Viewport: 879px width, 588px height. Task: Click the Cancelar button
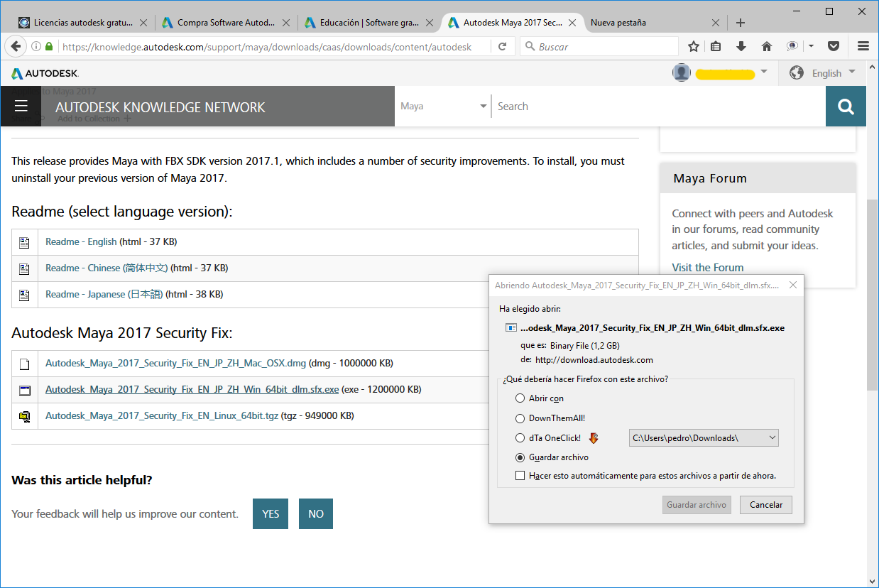tap(766, 505)
